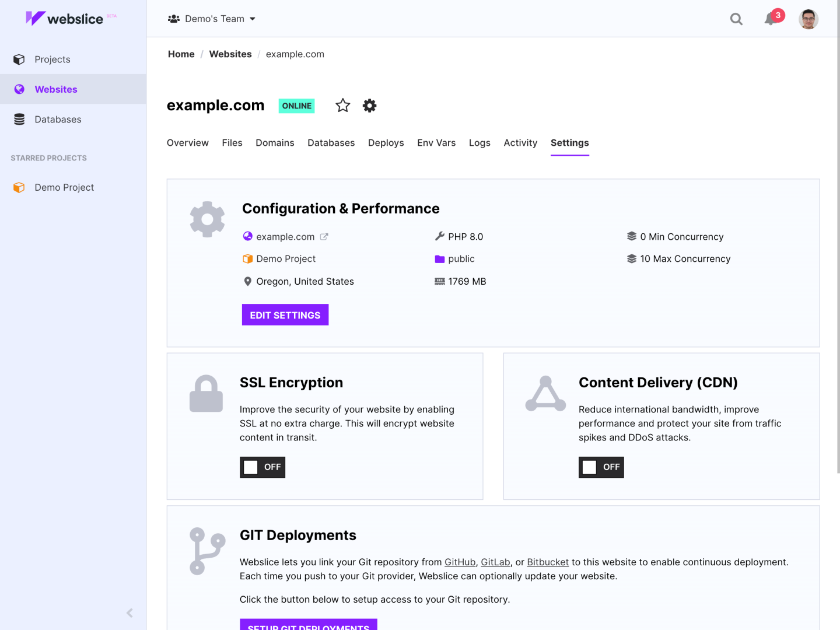Screen dimensions: 840x630
Task: Open the Env Vars tab
Action: pos(436,143)
